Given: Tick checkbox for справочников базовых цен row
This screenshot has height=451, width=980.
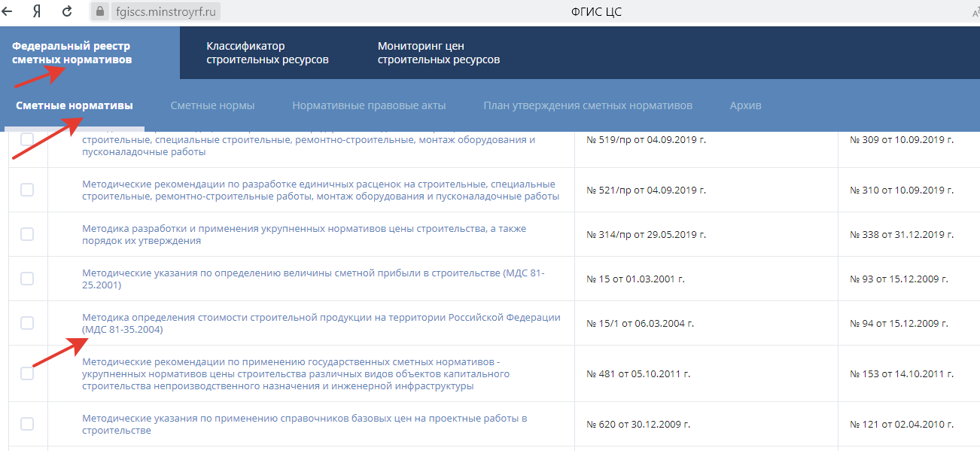Looking at the screenshot, I should 27,424.
